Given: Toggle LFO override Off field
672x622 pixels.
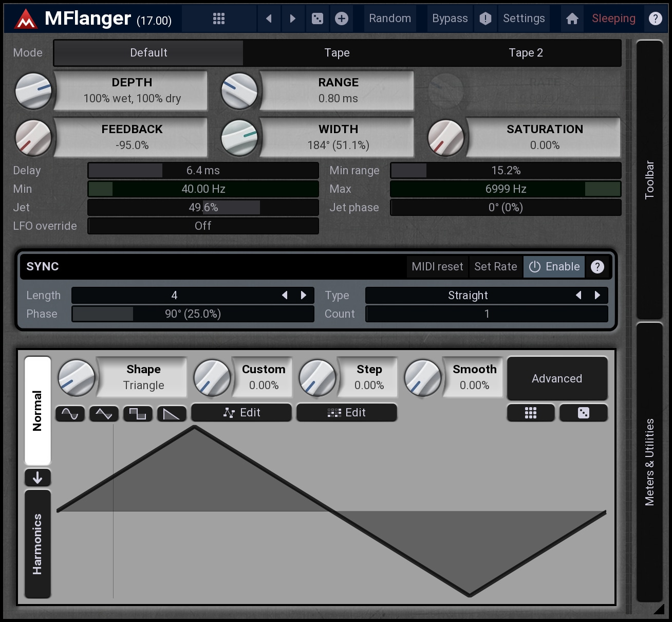Looking at the screenshot, I should [203, 226].
